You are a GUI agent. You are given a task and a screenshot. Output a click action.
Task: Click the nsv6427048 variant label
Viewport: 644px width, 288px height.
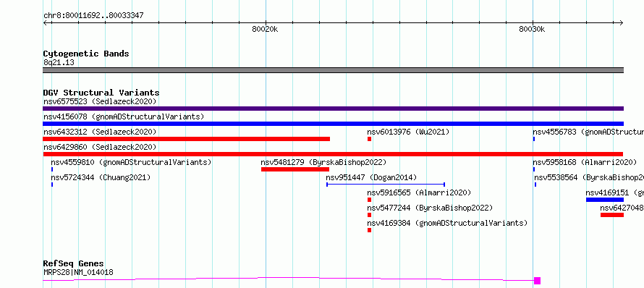[x=622, y=208]
